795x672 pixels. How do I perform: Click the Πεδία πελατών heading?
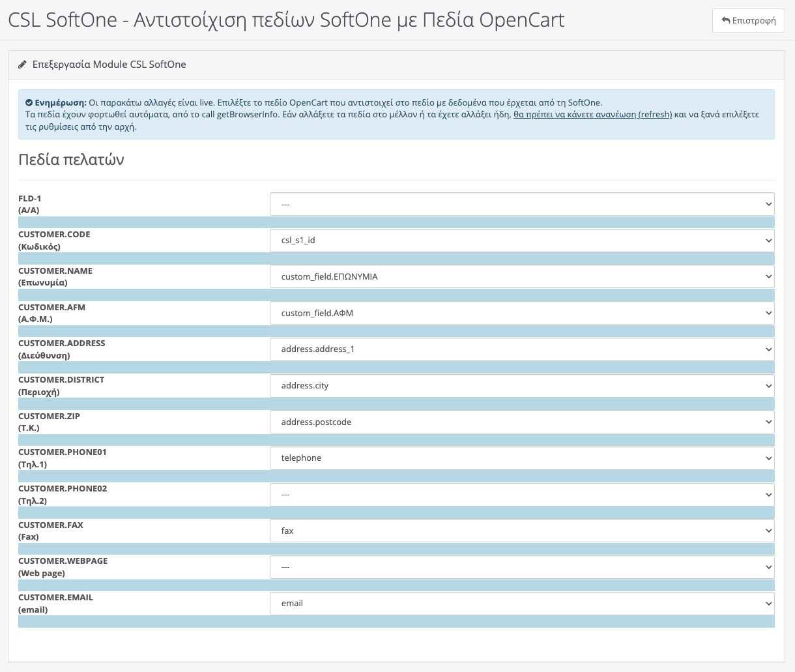[x=71, y=160]
